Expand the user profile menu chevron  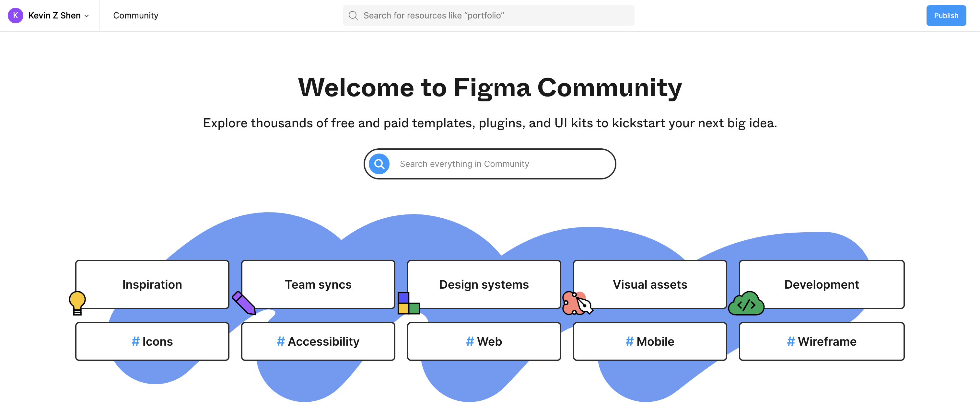click(x=87, y=16)
